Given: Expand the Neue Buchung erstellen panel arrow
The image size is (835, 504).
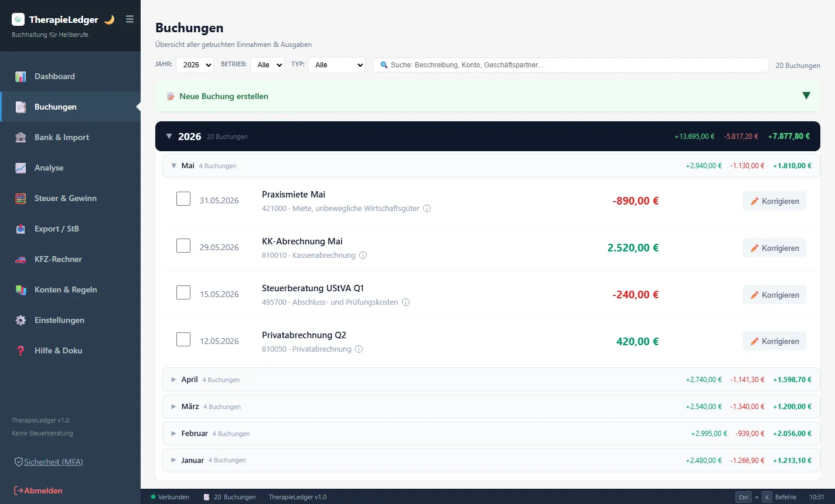Looking at the screenshot, I should (806, 96).
